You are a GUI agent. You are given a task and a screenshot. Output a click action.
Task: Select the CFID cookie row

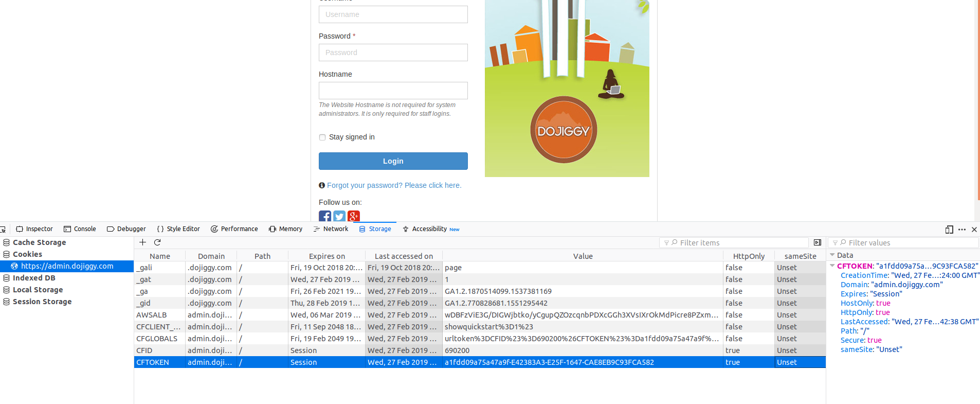[480, 350]
